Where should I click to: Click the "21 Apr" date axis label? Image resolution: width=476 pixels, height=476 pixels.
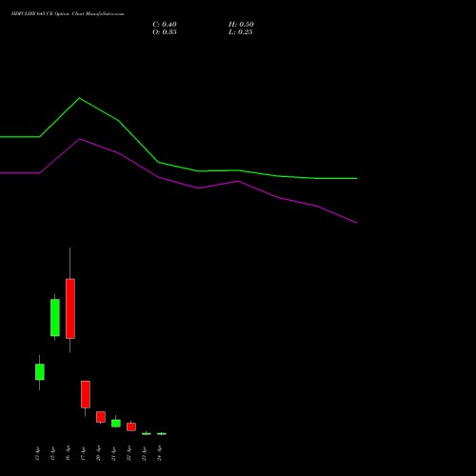point(113,453)
